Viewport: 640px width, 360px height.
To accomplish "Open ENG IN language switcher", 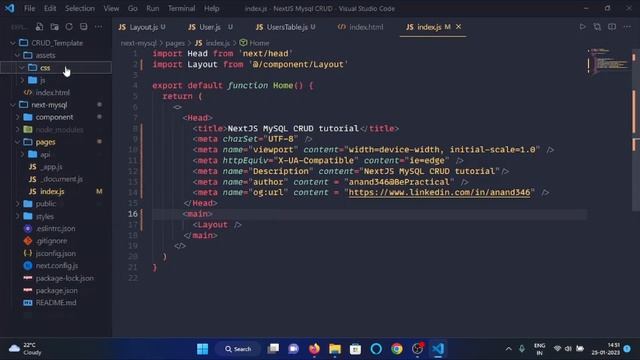I will click(540, 349).
